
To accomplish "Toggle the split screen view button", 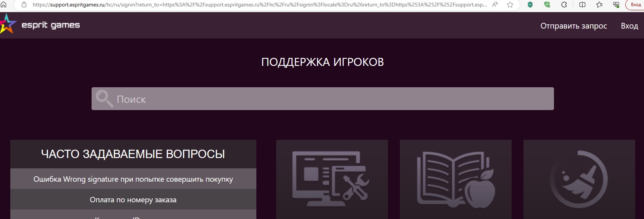I will [582, 5].
